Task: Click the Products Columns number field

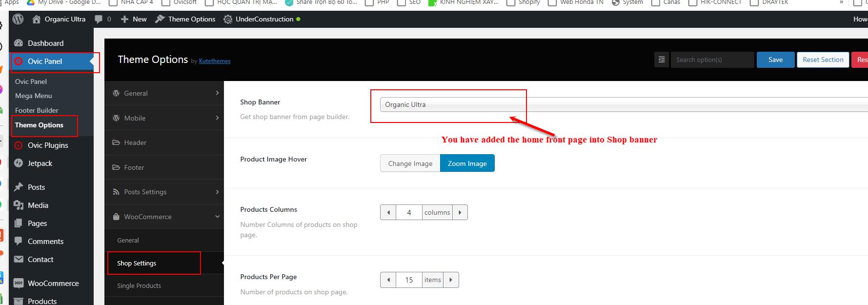Action: (x=409, y=212)
